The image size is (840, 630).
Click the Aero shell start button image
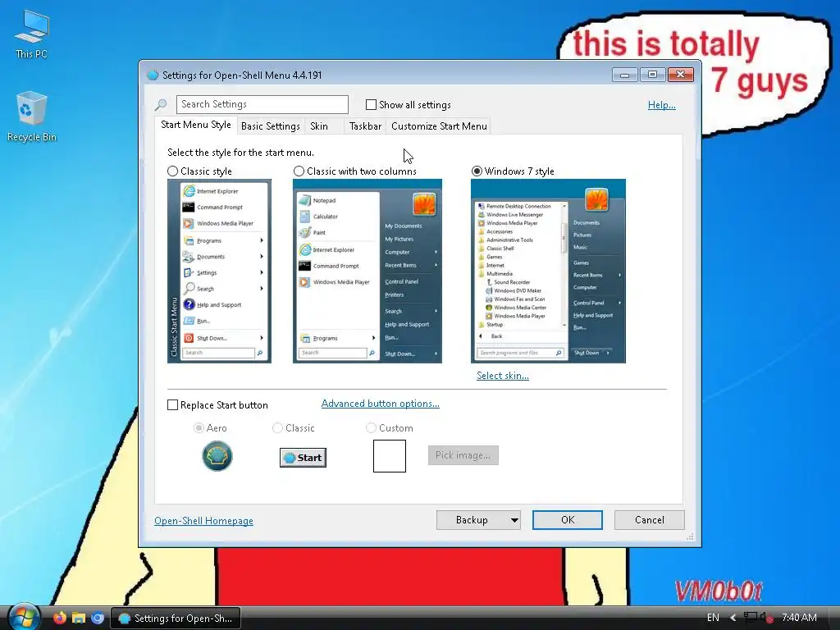217,456
